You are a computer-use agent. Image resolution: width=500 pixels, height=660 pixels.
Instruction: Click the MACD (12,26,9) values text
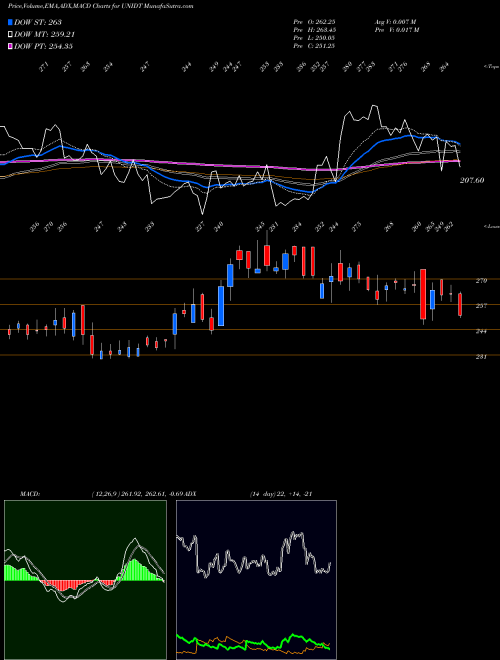pyautogui.click(x=138, y=494)
